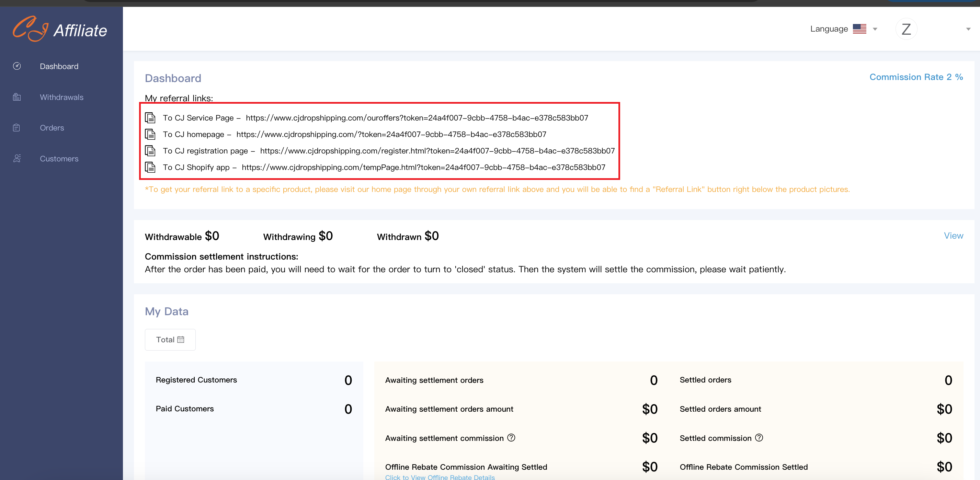Screen dimensions: 980x480
Task: Expand the Language dropdown arrow
Action: 875,29
